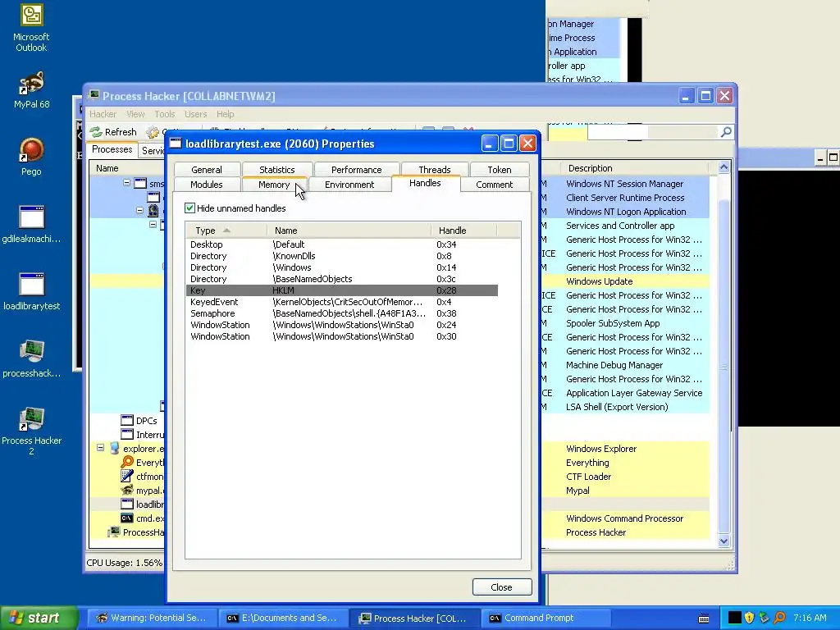Click the explorer.exe process icon
This screenshot has width=840, height=630.
click(x=114, y=449)
